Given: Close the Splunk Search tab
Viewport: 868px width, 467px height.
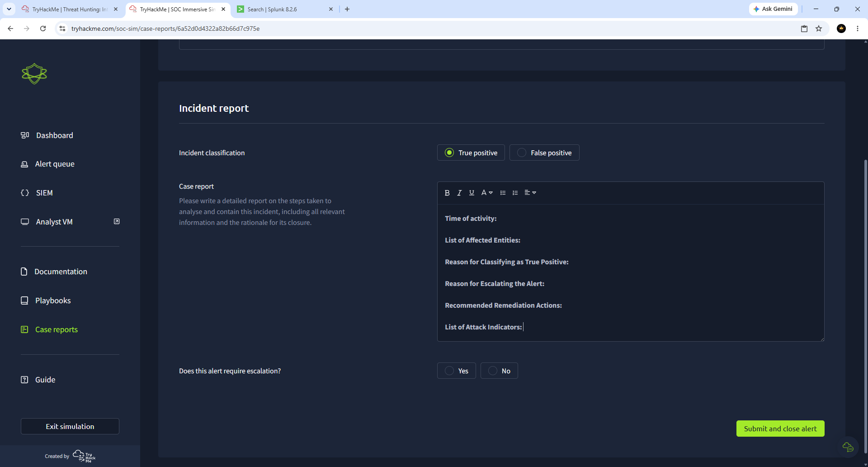Looking at the screenshot, I should coord(331,9).
